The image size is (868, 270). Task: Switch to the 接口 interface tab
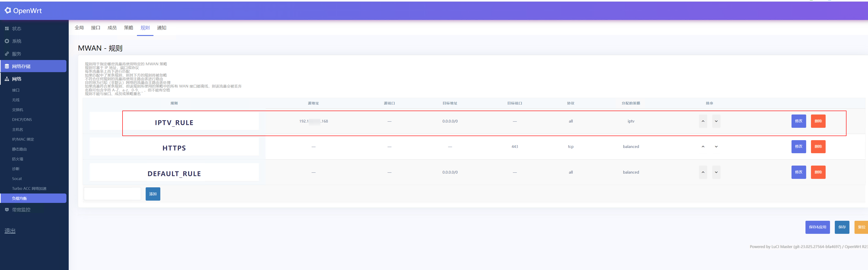pos(96,28)
